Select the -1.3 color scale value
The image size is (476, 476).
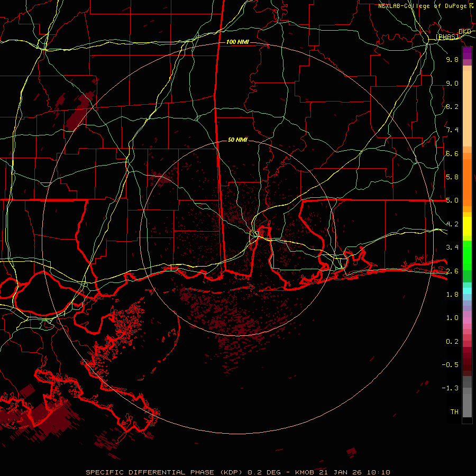coord(450,388)
